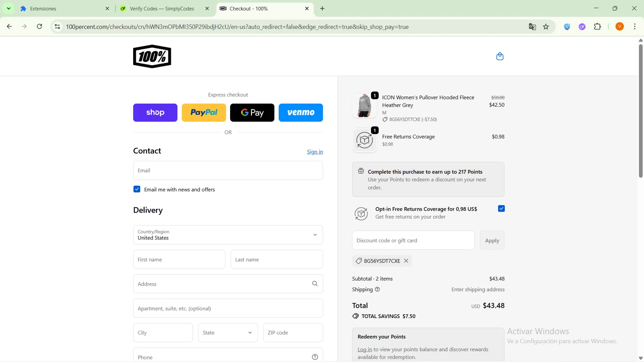Click the Free Returns Coverage product icon

(365, 140)
